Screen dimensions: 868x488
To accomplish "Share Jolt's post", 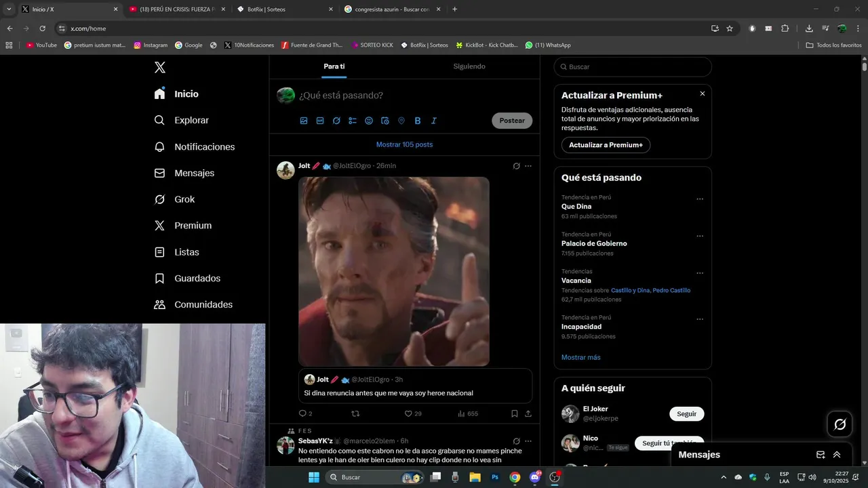I will (x=528, y=413).
